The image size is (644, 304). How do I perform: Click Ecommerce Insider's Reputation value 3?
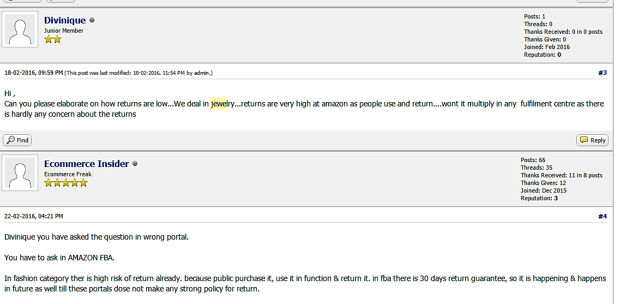(556, 198)
